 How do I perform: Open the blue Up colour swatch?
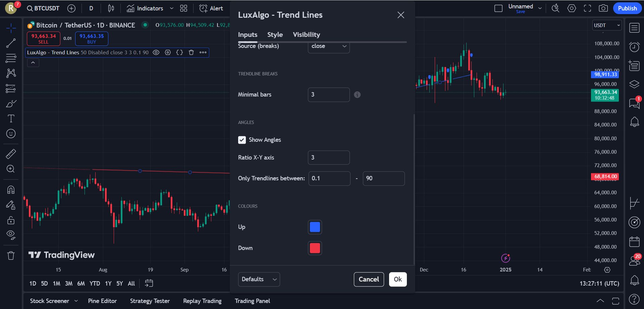[315, 227]
